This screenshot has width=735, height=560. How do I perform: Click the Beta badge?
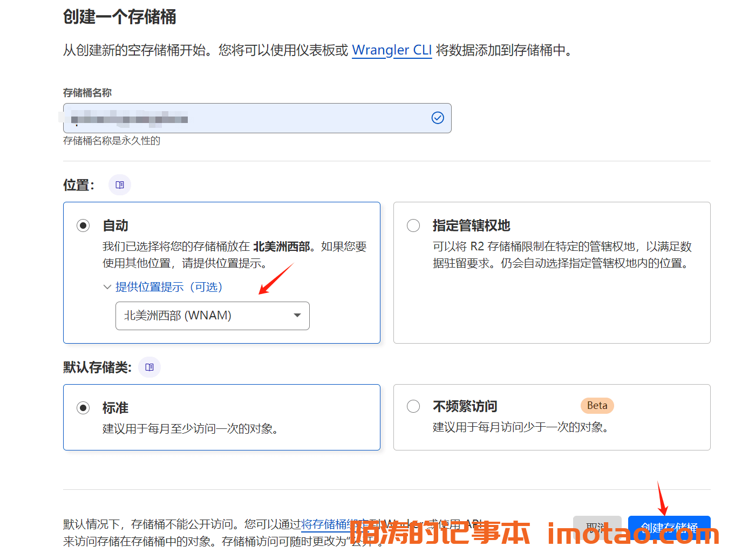(597, 406)
